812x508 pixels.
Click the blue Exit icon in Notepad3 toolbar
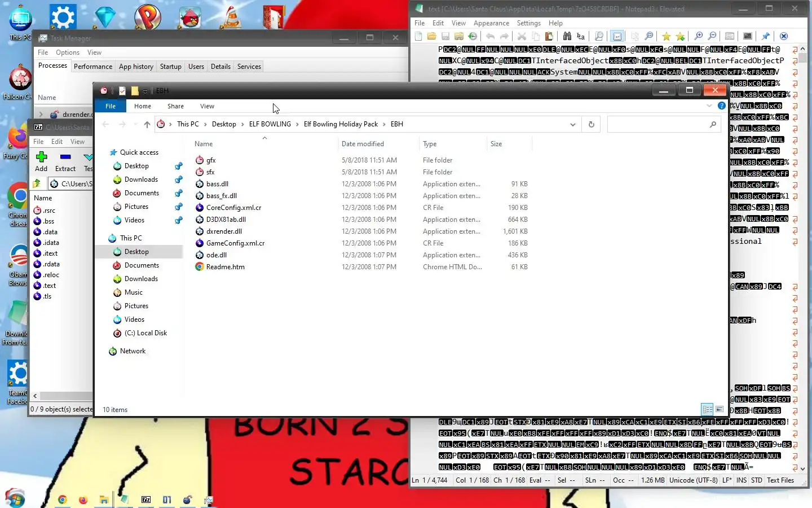[x=784, y=36]
